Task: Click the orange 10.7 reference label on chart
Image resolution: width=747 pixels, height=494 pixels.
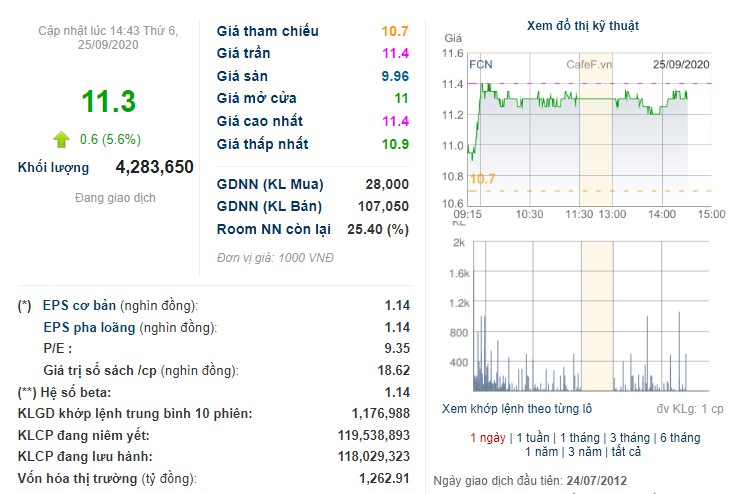Action: tap(482, 179)
